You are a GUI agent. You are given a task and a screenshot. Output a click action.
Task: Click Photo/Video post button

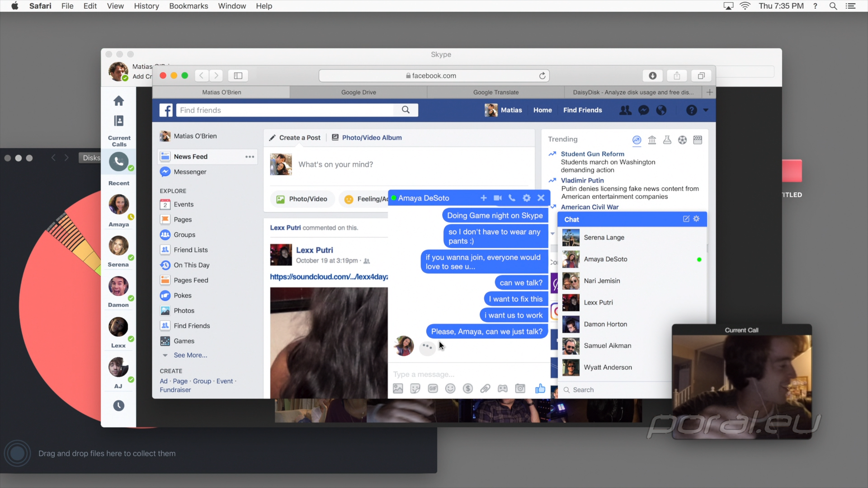click(302, 199)
